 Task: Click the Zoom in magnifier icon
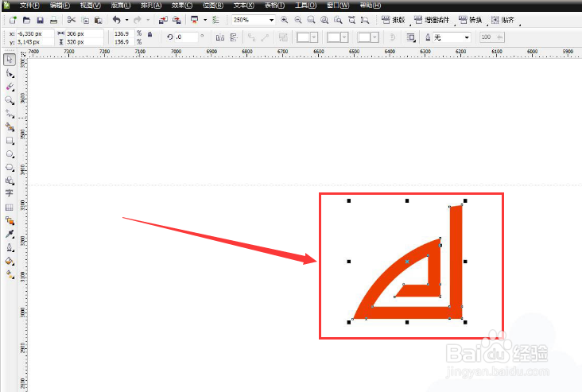point(285,20)
